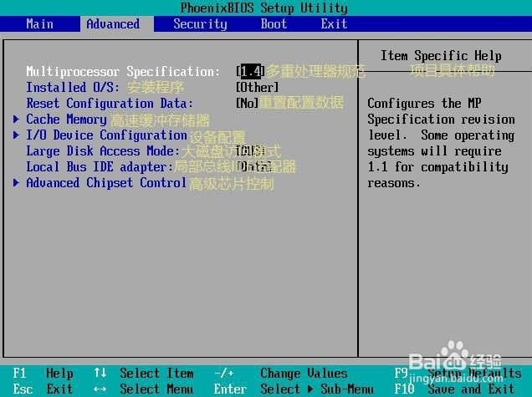The image size is (532, 397).
Task: Click the F9 Setup Defaults hint
Action: 458,374
